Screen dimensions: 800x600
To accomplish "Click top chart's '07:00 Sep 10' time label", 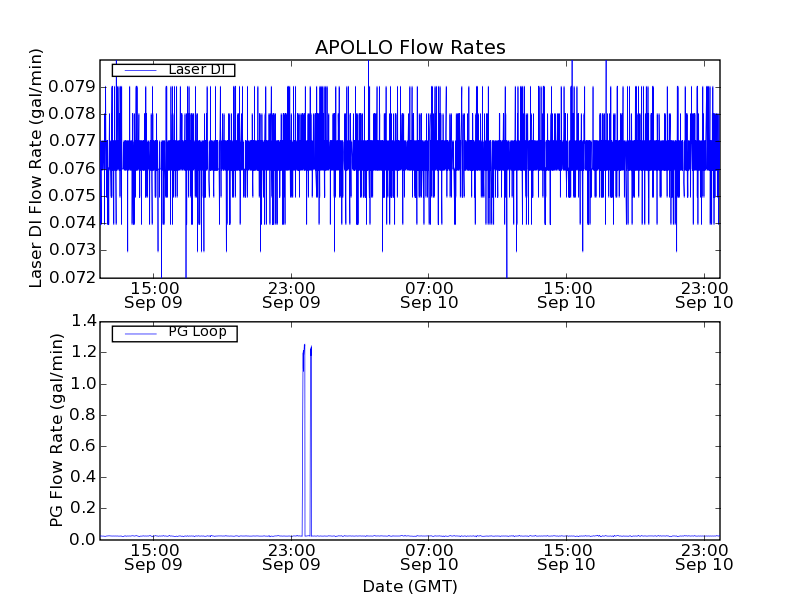I will coord(429,295).
